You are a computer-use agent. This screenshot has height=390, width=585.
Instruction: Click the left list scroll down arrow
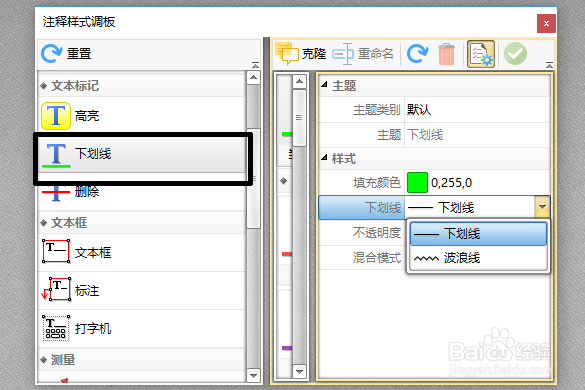[253, 375]
